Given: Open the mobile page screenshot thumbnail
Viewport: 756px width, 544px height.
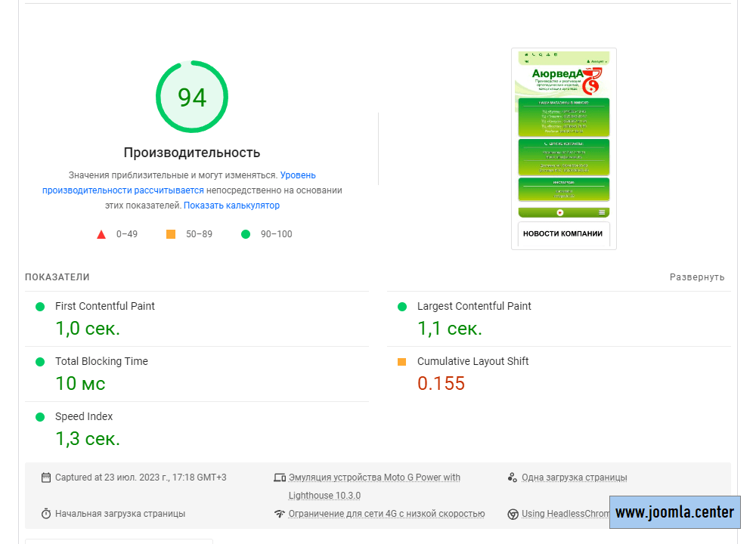Looking at the screenshot, I should 563,148.
